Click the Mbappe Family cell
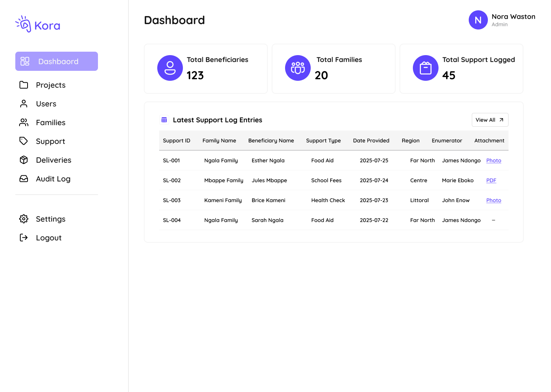This screenshot has width=551, height=392. (224, 180)
